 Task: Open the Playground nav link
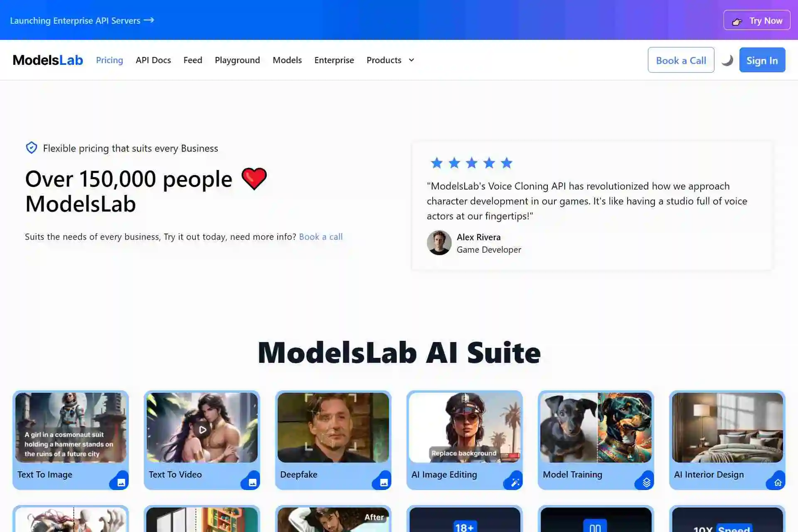click(x=237, y=60)
